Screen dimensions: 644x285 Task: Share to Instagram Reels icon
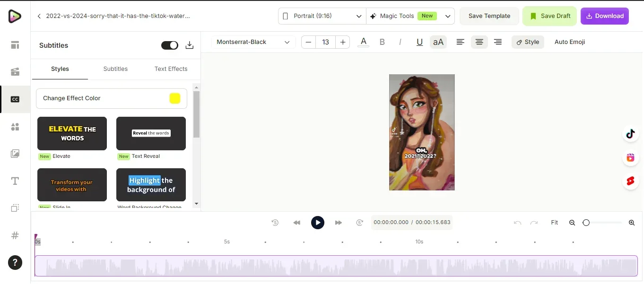click(x=630, y=158)
